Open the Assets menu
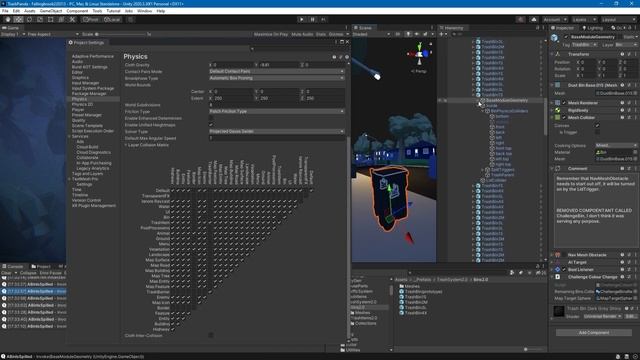 29,11
